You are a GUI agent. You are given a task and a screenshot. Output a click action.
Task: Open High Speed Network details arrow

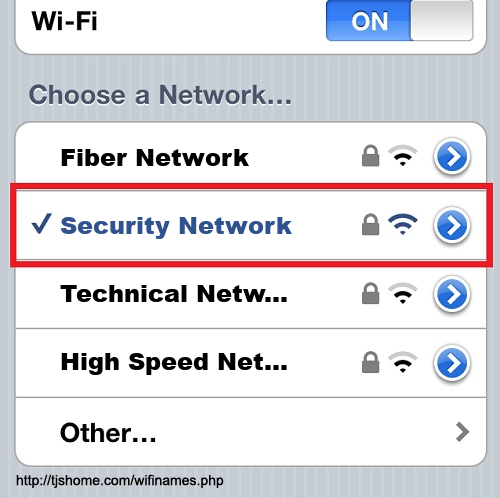tap(452, 363)
